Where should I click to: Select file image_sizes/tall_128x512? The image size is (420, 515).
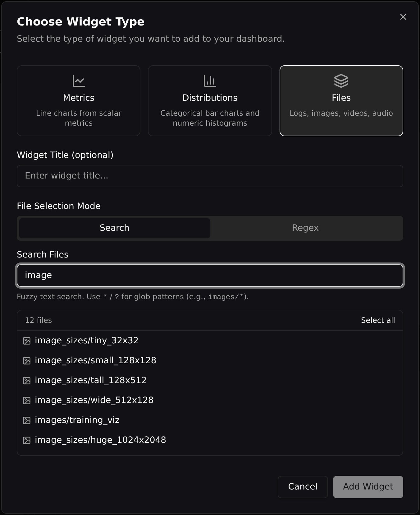(x=210, y=380)
